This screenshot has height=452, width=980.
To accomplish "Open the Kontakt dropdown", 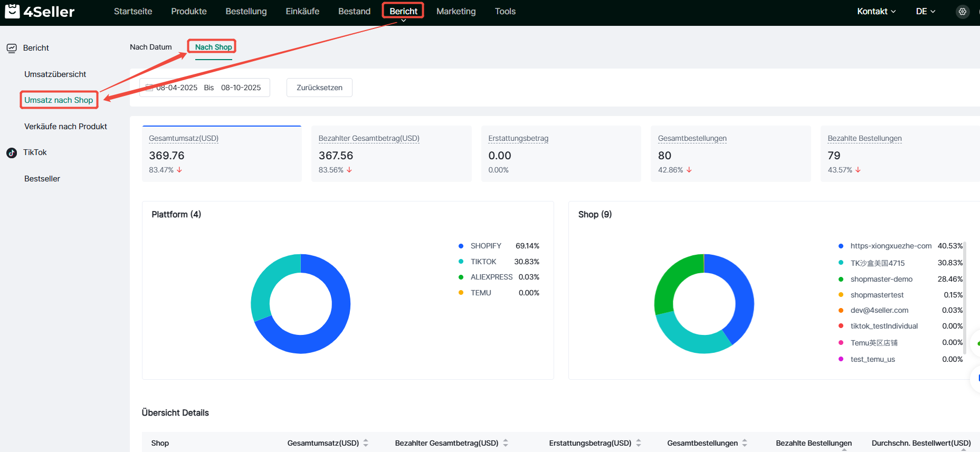I will (x=876, y=11).
